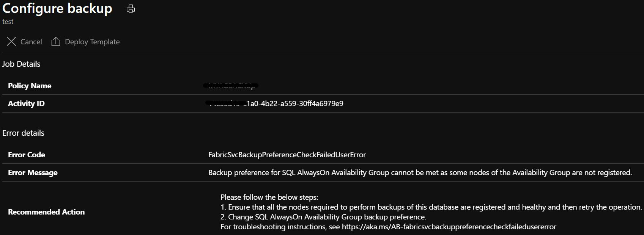Select the Activity ID value

point(274,103)
